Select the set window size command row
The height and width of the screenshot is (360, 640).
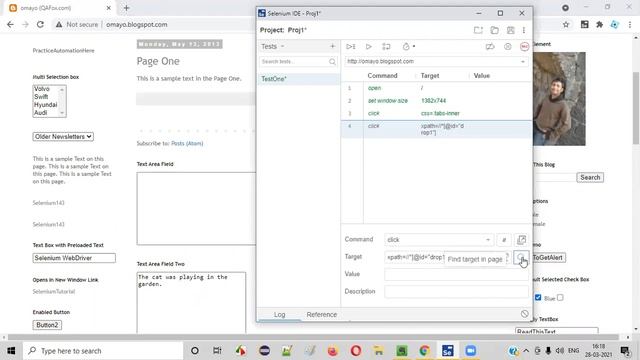(436, 100)
